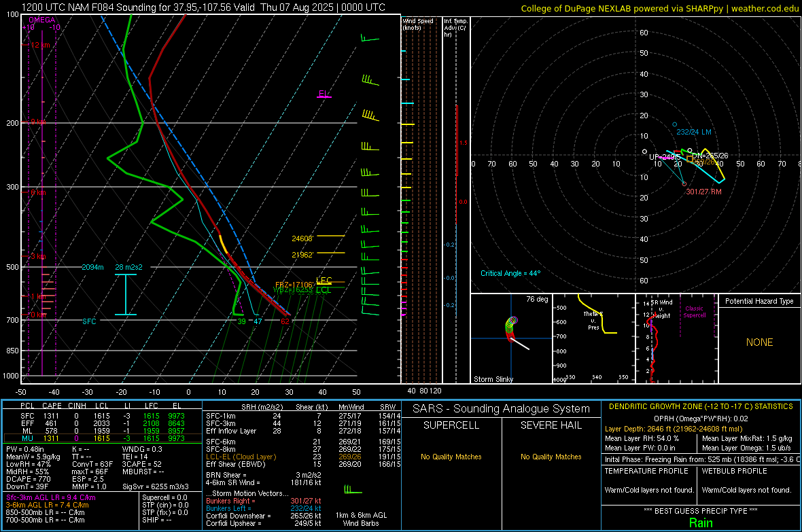Click the 24608' height label
Image resolution: width=802 pixels, height=532 pixels.
[302, 238]
